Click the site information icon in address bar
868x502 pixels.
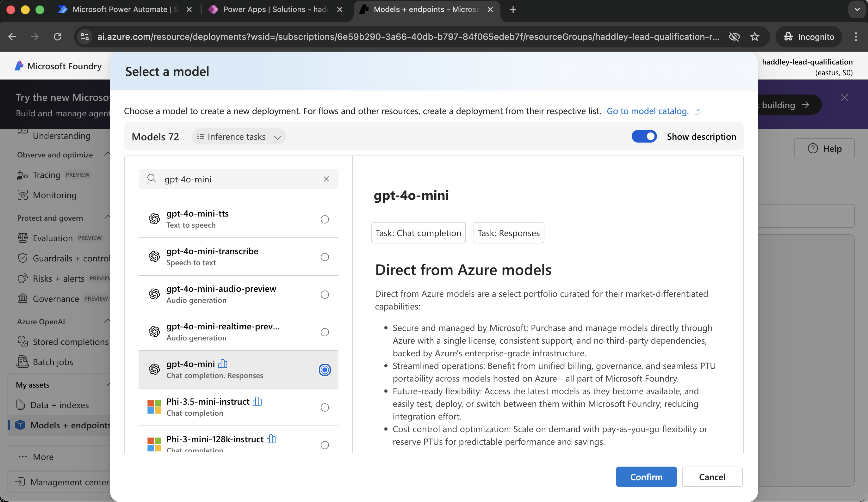(x=84, y=36)
